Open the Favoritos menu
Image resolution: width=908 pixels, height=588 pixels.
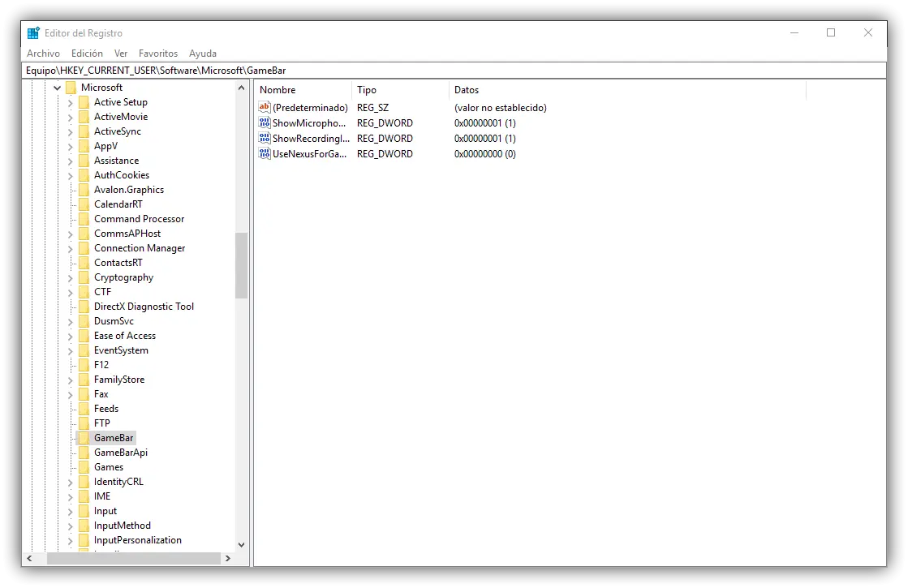pyautogui.click(x=158, y=54)
